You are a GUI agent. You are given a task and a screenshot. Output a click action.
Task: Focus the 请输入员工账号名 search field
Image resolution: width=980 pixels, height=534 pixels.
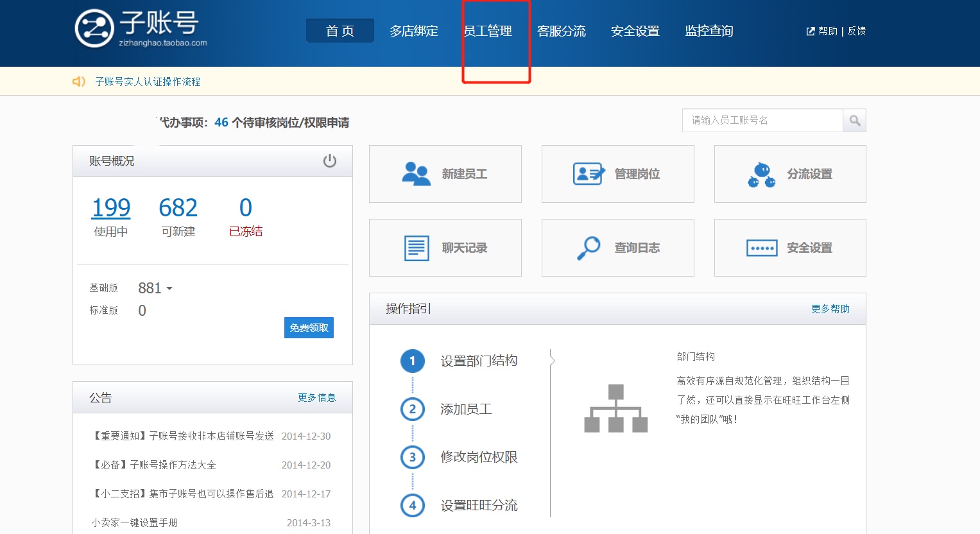[x=762, y=120]
